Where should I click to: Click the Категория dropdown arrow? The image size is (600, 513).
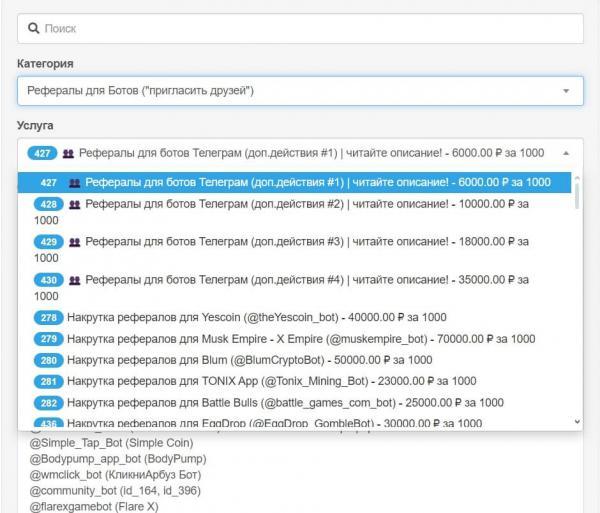pos(566,91)
